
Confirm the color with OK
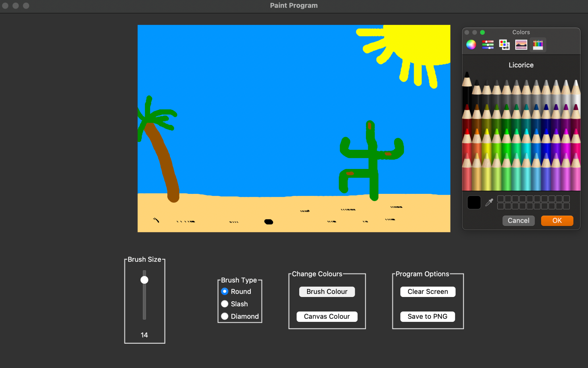click(x=557, y=221)
